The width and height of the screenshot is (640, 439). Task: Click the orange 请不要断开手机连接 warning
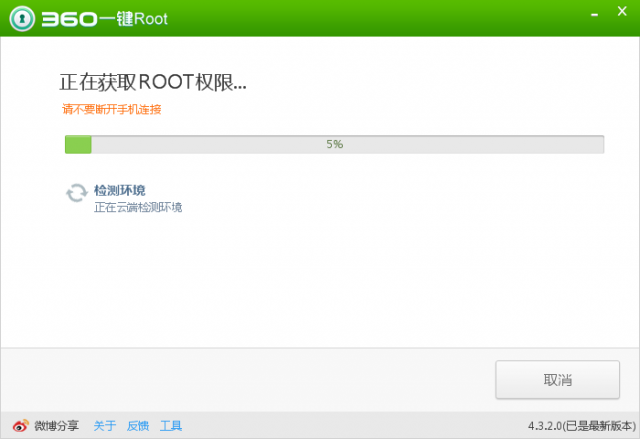(x=111, y=109)
